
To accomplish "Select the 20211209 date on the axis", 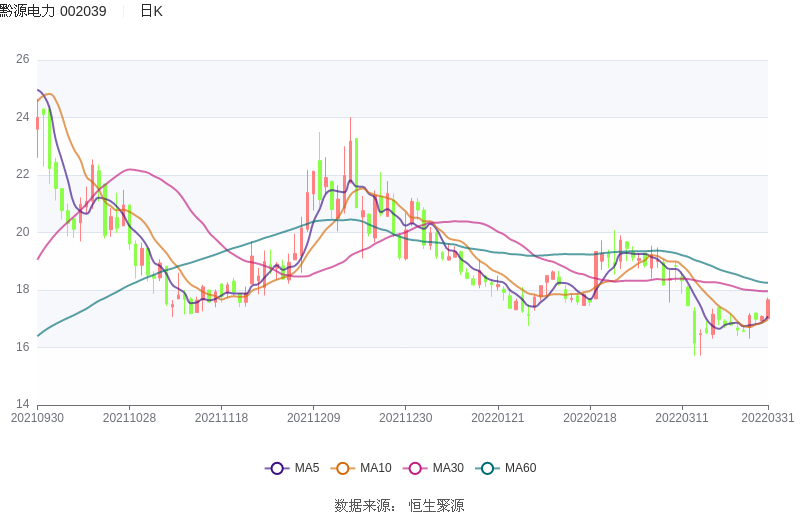I will point(313,418).
